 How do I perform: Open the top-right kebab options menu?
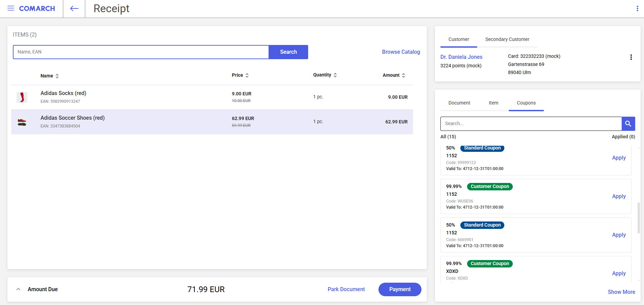(637, 9)
